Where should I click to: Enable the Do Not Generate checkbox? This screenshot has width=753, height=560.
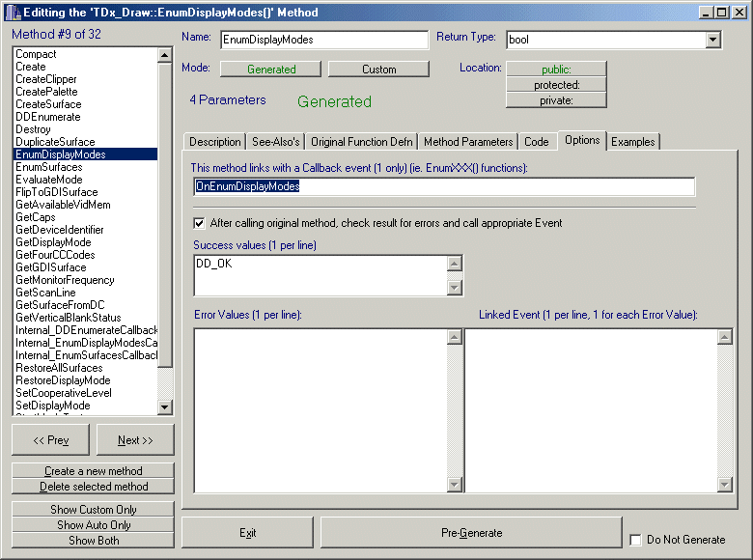(x=635, y=540)
